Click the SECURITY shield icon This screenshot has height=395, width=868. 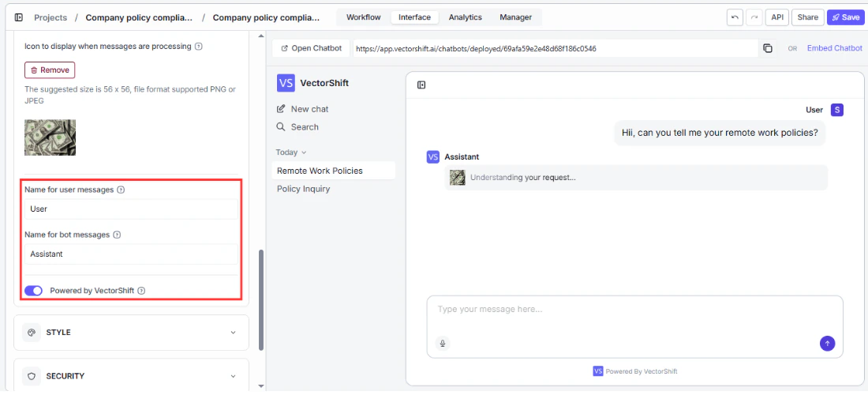tap(31, 376)
